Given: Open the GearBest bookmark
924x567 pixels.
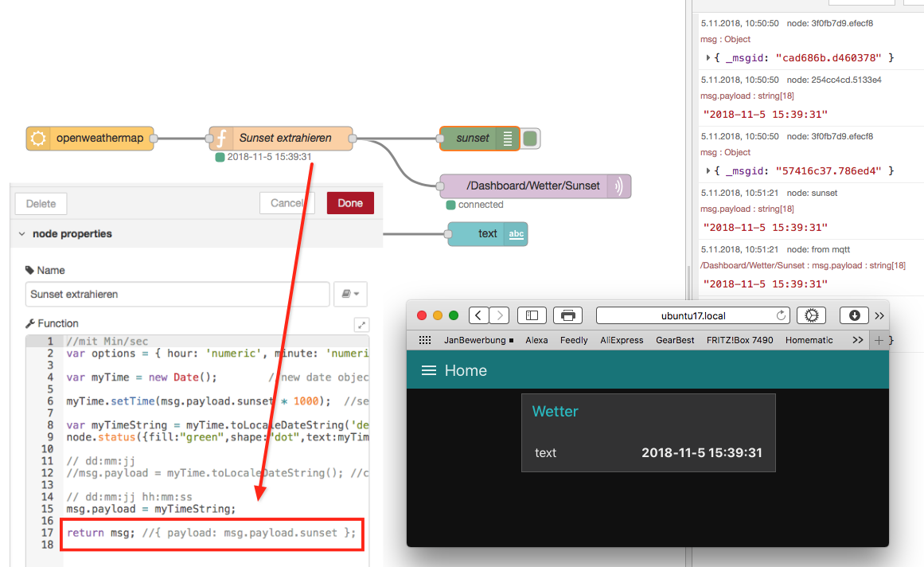Looking at the screenshot, I should tap(675, 340).
